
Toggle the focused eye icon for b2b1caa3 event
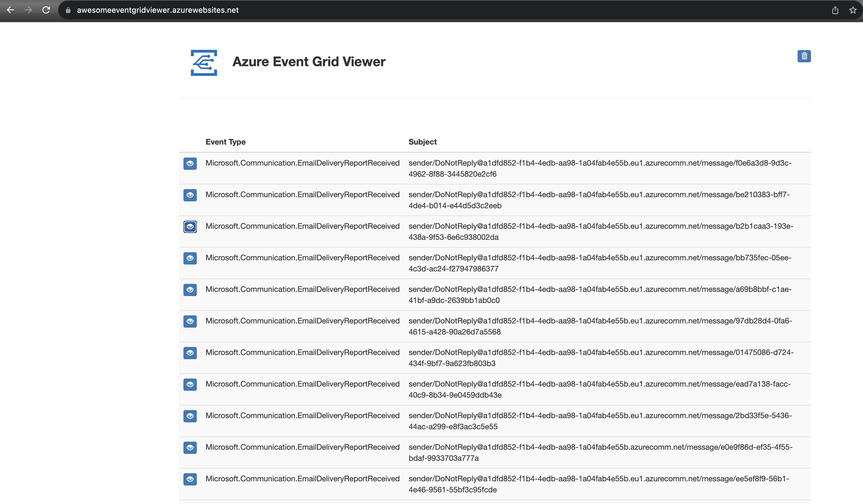[x=190, y=227]
